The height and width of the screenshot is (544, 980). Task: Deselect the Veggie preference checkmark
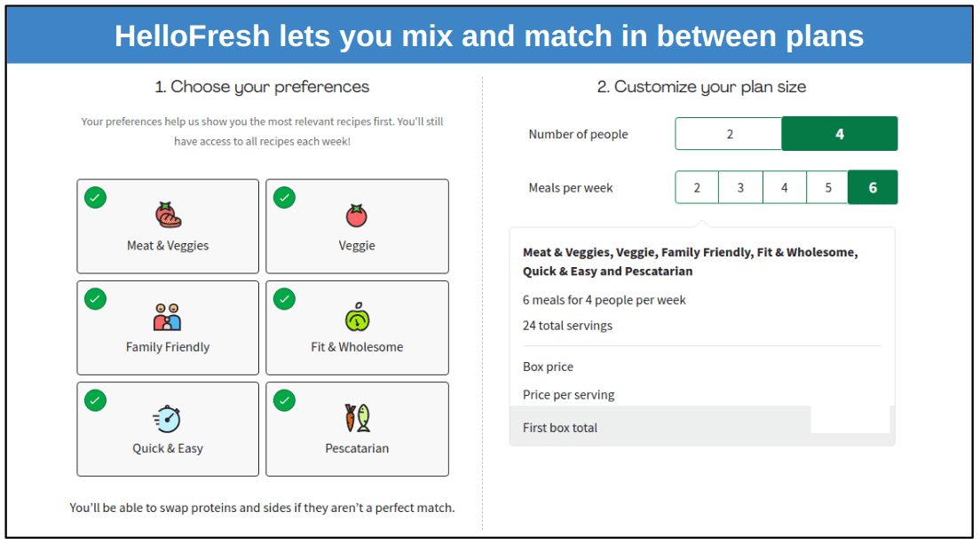click(x=284, y=197)
